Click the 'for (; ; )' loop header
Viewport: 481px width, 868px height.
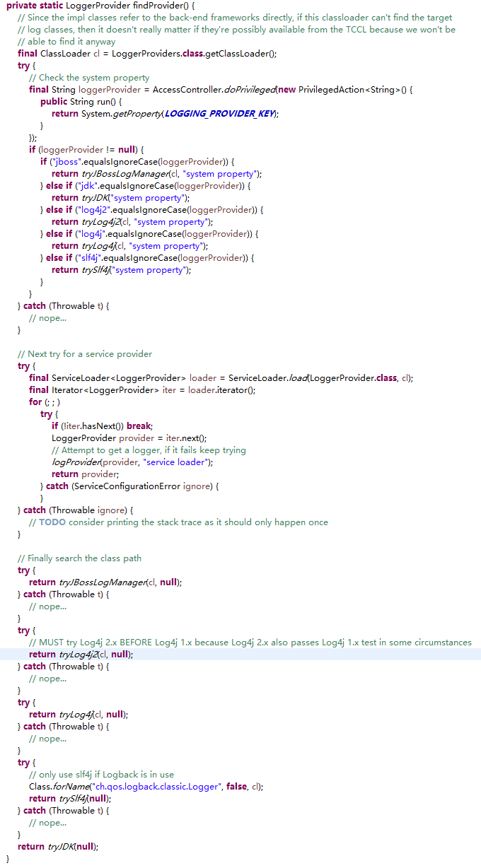click(45, 402)
